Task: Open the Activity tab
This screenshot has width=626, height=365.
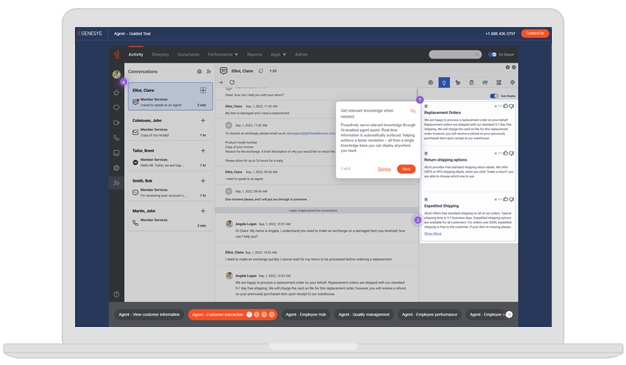Action: click(136, 54)
